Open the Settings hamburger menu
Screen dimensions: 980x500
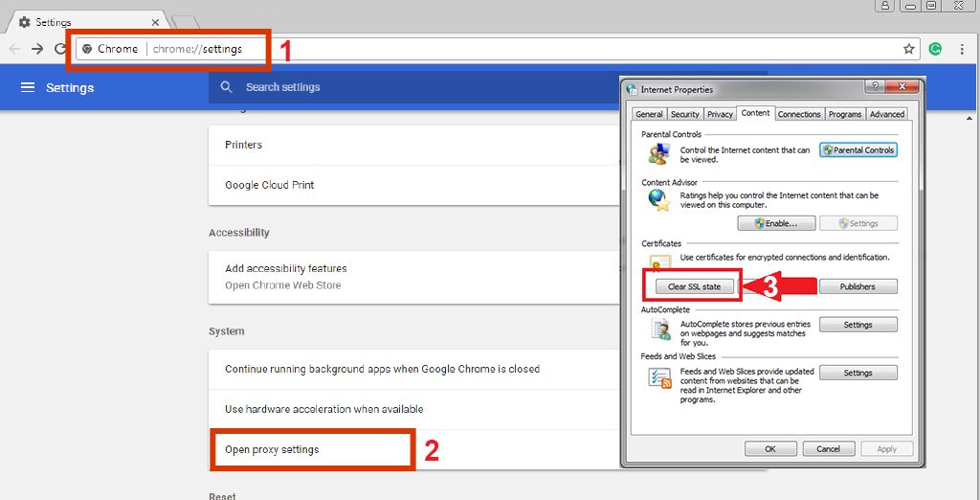(28, 87)
